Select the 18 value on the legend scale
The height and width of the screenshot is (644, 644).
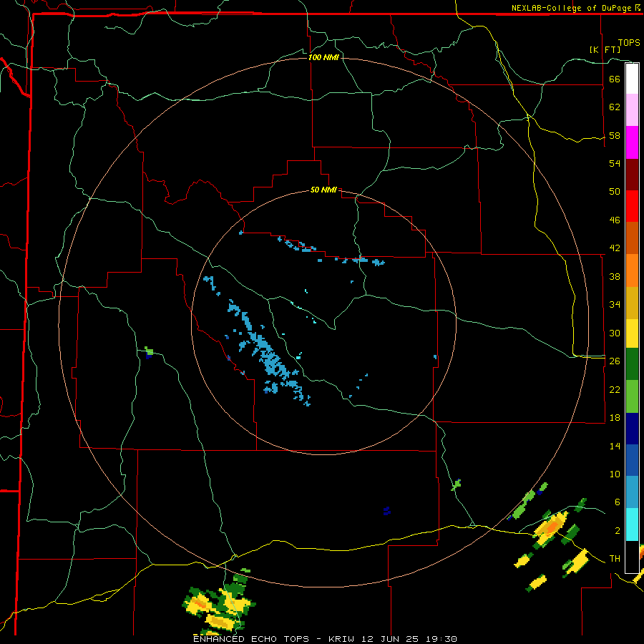[615, 418]
